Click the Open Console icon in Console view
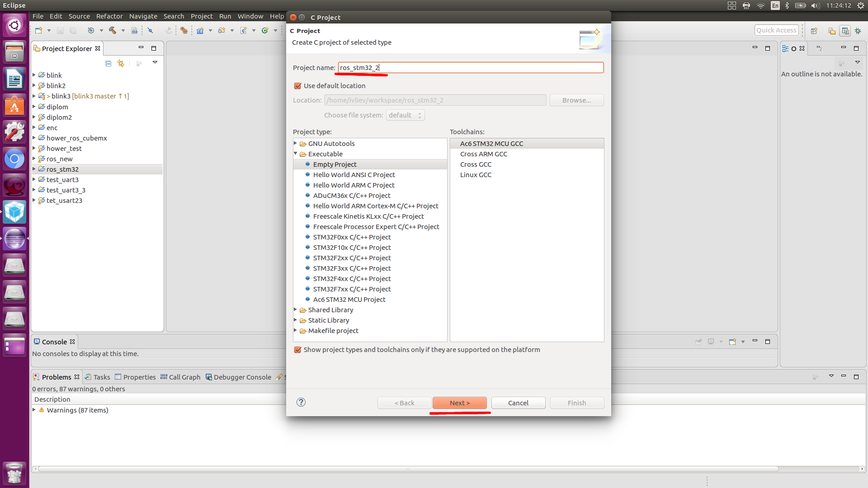Viewport: 868px width, 488px height. [732, 342]
